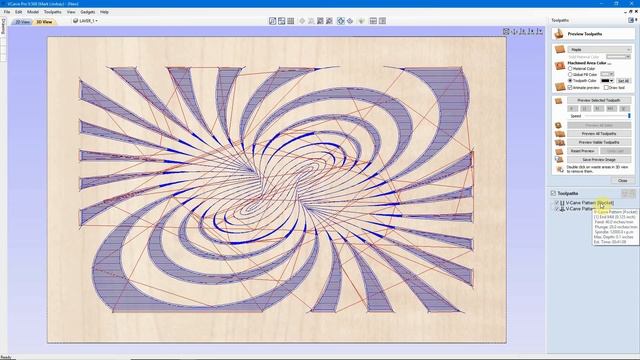Click the fourth 3D view corner axis icon

pos(531,31)
